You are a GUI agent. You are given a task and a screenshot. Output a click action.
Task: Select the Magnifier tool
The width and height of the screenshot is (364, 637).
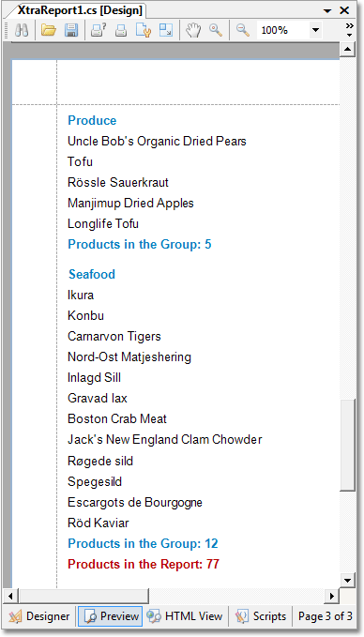pos(216,30)
